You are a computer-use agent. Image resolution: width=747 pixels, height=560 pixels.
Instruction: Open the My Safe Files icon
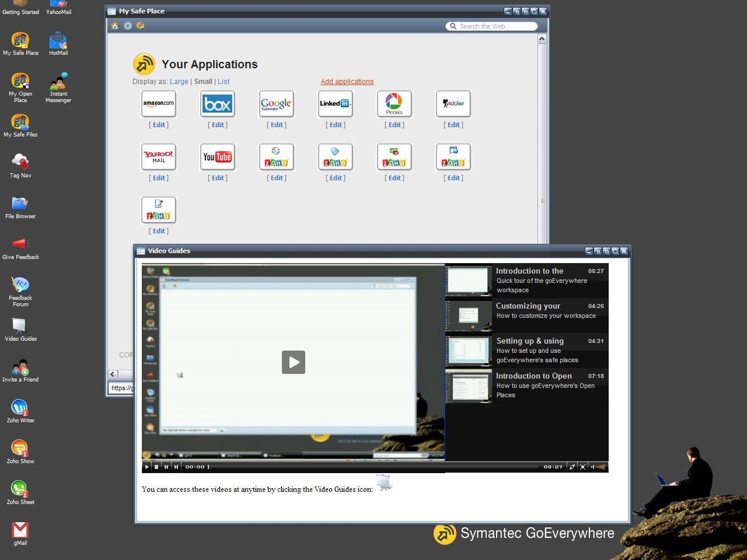pyautogui.click(x=20, y=125)
